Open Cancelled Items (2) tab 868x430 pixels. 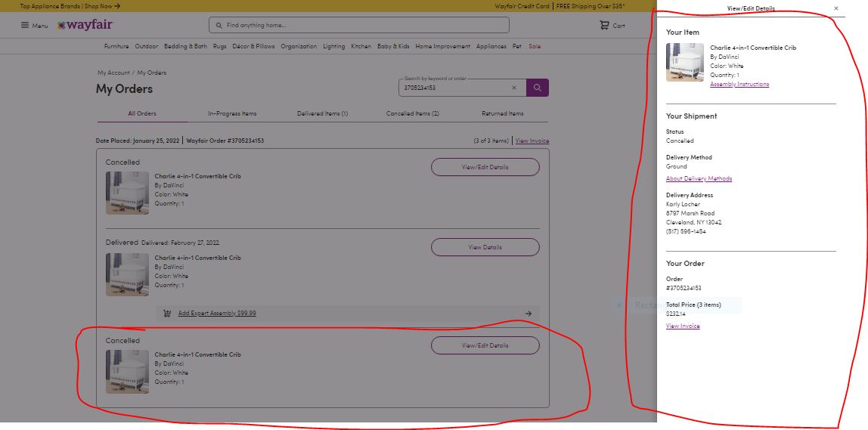(x=412, y=113)
